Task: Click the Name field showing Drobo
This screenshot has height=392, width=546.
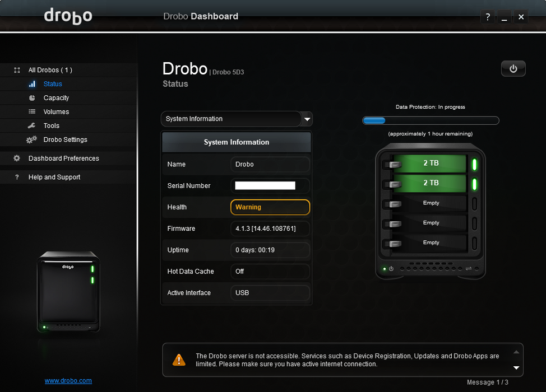Action: click(x=270, y=164)
